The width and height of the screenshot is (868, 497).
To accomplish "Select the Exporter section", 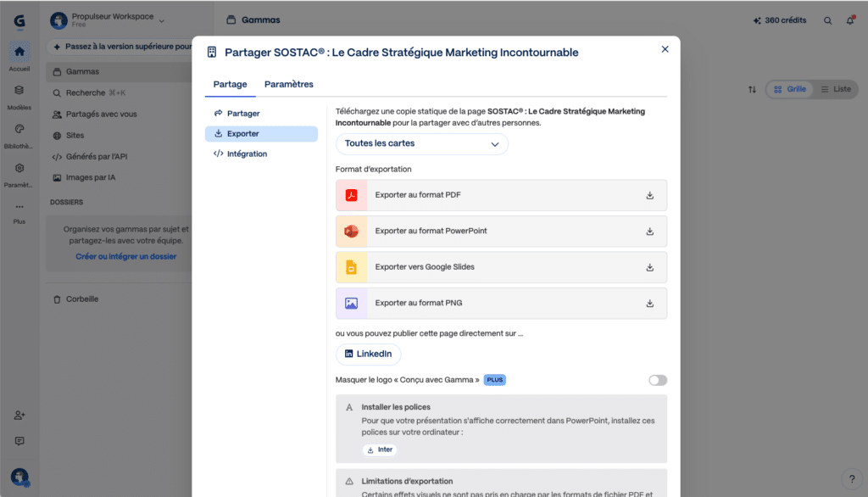I will 261,133.
